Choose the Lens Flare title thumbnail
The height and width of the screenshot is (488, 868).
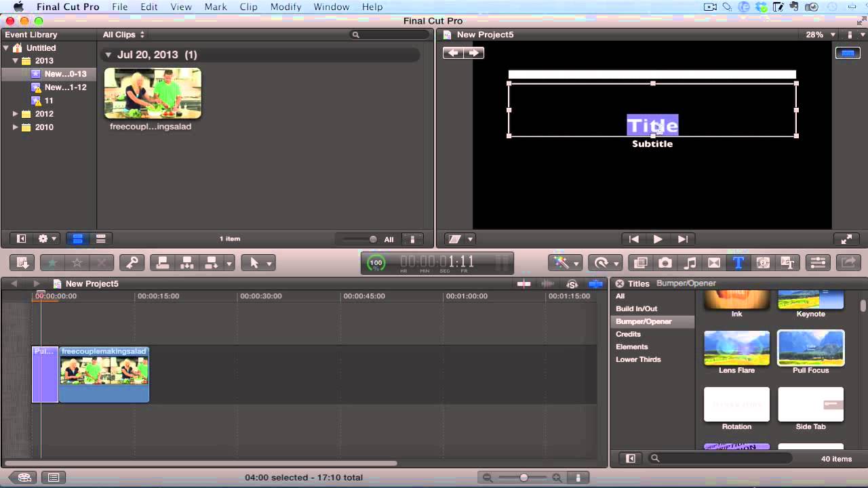pos(736,348)
